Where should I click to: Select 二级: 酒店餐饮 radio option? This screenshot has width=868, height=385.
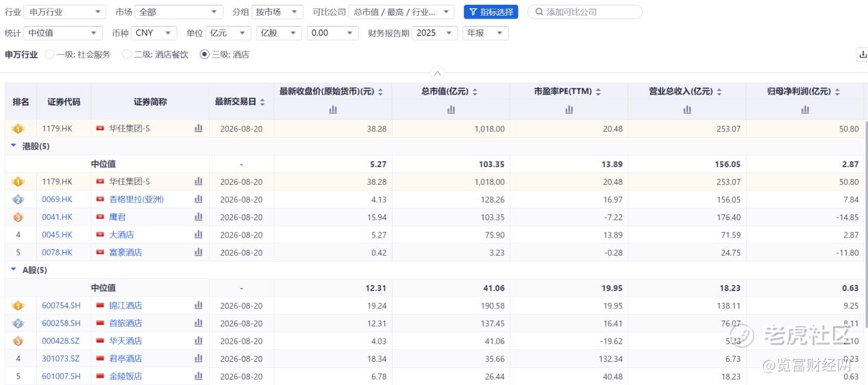[x=127, y=55]
